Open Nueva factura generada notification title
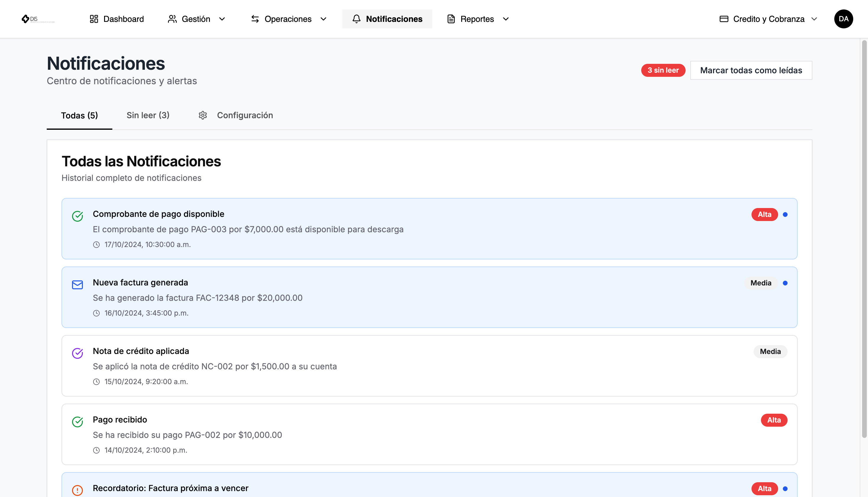The height and width of the screenshot is (497, 868). coord(140,283)
